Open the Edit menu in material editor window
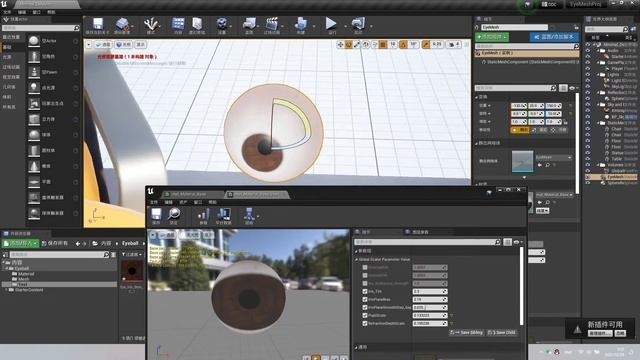Image resolution: width=640 pixels, height=360 pixels. (x=168, y=202)
